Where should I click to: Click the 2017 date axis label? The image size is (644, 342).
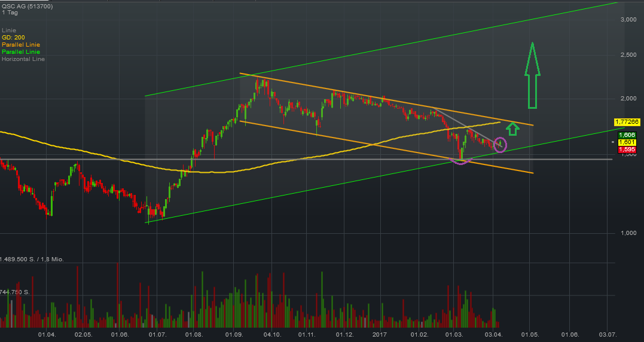click(380, 335)
